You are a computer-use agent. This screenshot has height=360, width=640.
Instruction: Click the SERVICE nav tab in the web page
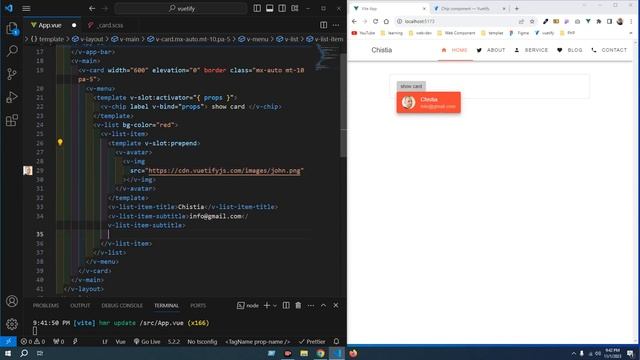click(531, 50)
